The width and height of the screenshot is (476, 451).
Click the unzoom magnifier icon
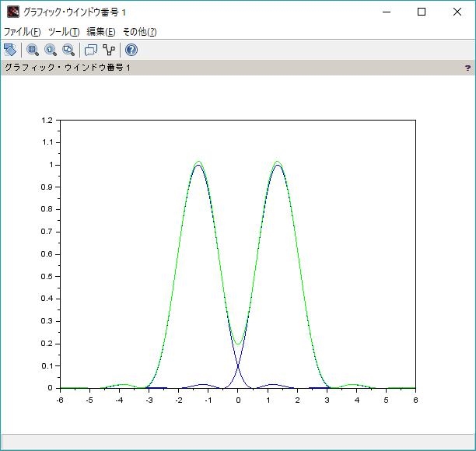tap(68, 50)
